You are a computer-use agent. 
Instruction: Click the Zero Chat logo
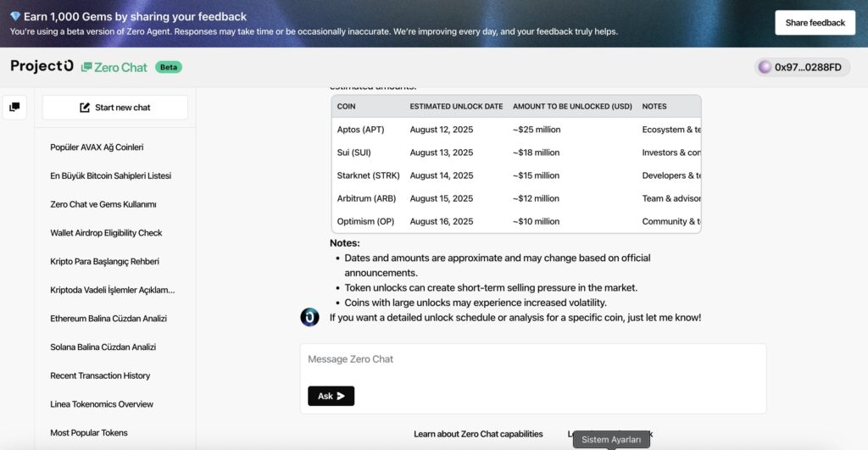tap(114, 67)
